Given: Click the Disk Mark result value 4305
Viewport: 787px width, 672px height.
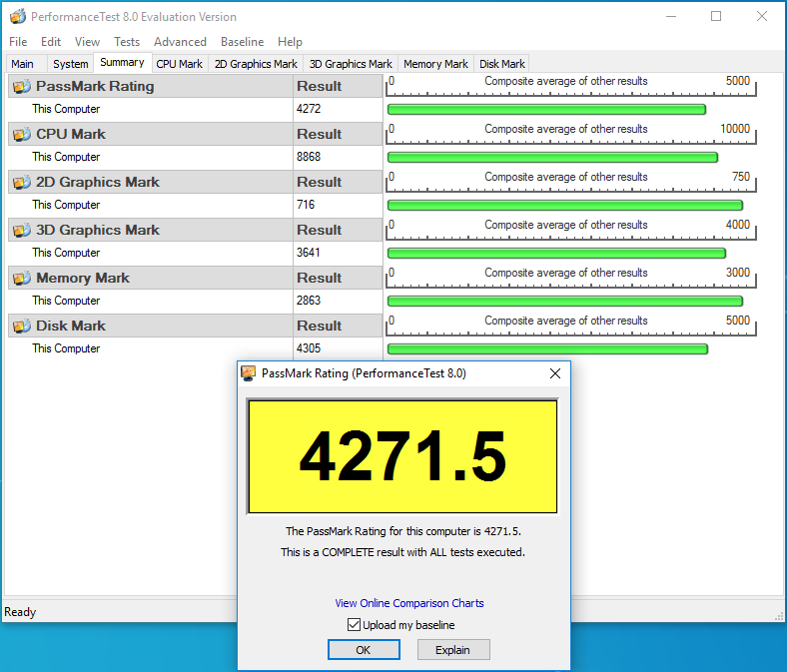Looking at the screenshot, I should [x=309, y=348].
